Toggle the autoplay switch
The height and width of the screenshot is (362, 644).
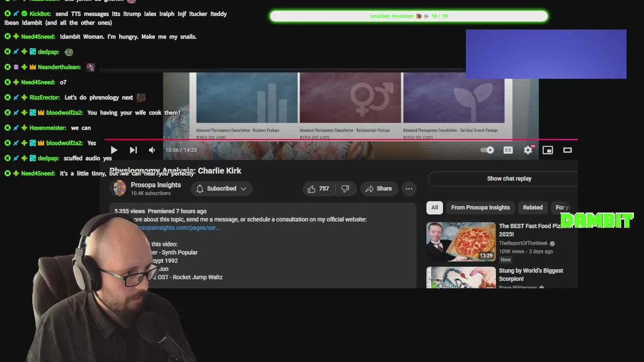[x=487, y=150]
